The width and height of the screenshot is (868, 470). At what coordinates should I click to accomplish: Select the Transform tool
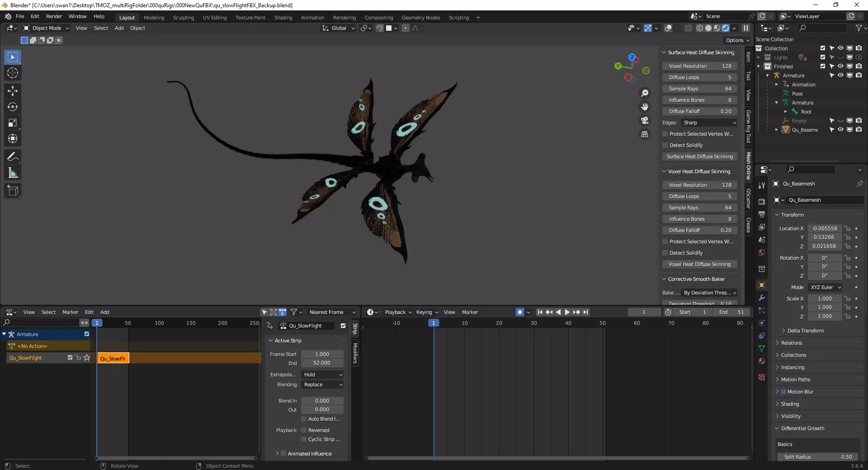pos(13,138)
